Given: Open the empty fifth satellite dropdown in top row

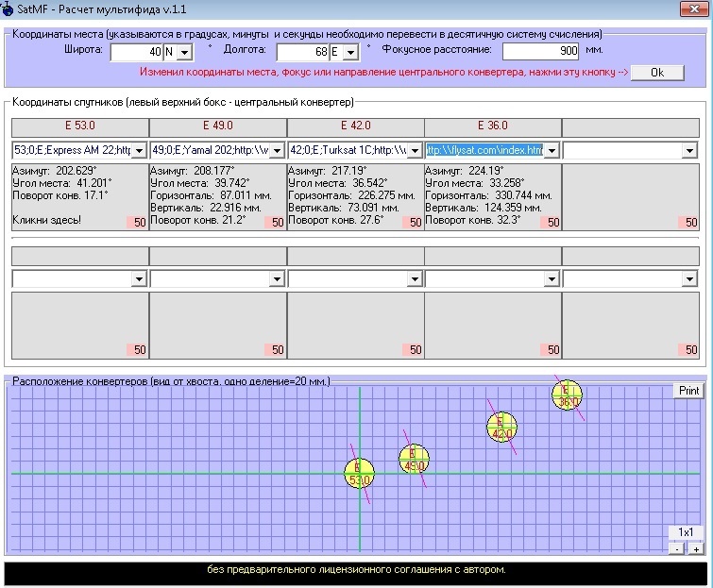Looking at the screenshot, I should [690, 150].
